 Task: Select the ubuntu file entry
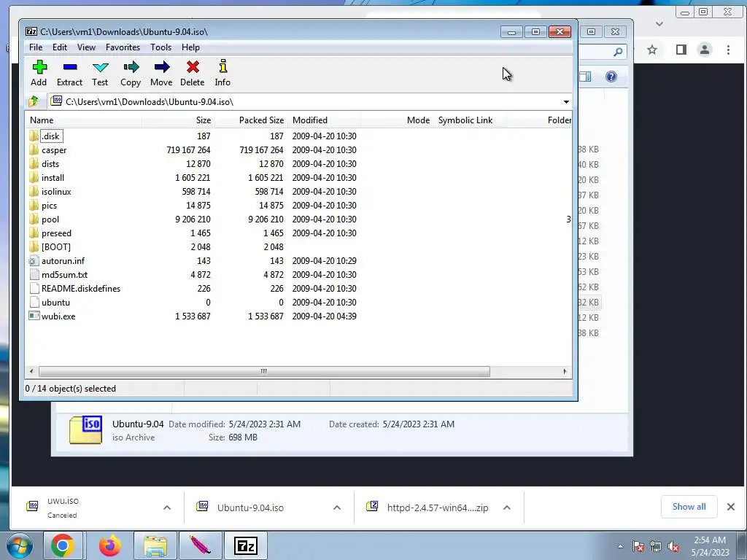(55, 302)
